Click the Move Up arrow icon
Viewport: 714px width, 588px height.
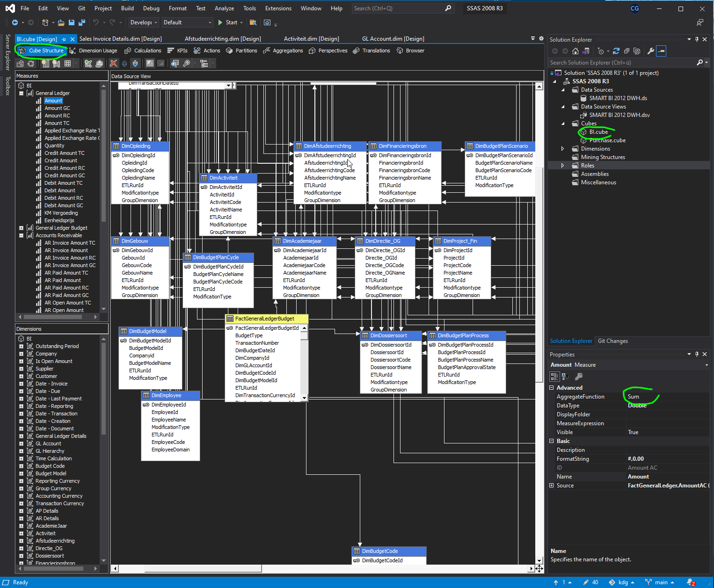124,63
